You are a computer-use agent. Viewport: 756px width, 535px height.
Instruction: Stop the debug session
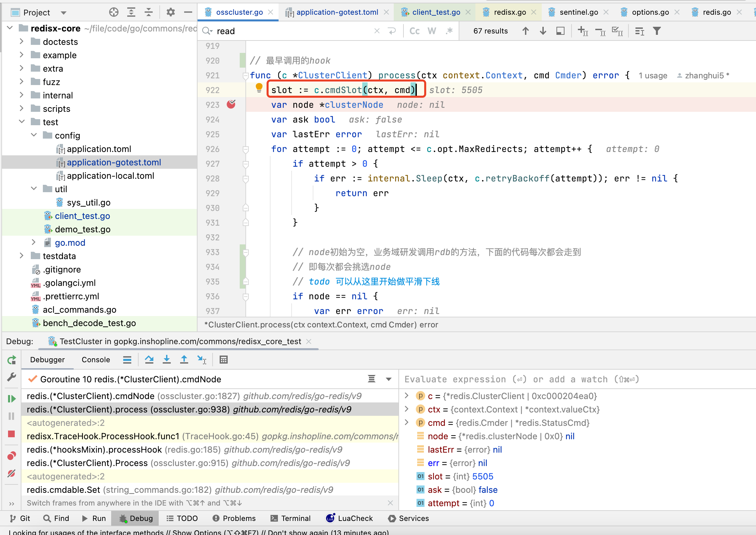(x=12, y=434)
